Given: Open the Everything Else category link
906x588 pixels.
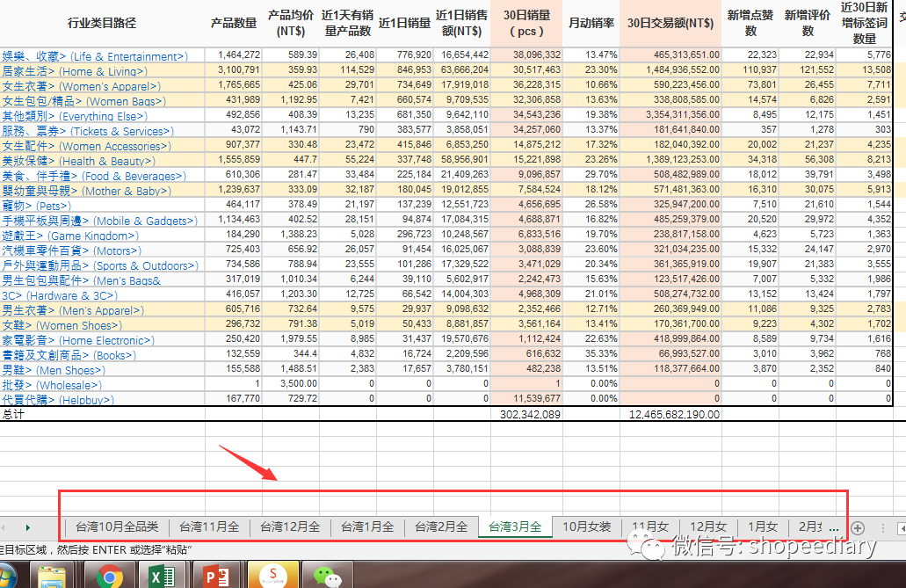Looking at the screenshot, I should click(x=75, y=116).
